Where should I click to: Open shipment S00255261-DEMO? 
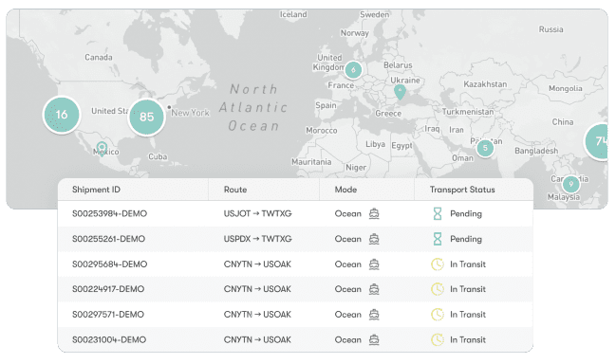tap(108, 239)
